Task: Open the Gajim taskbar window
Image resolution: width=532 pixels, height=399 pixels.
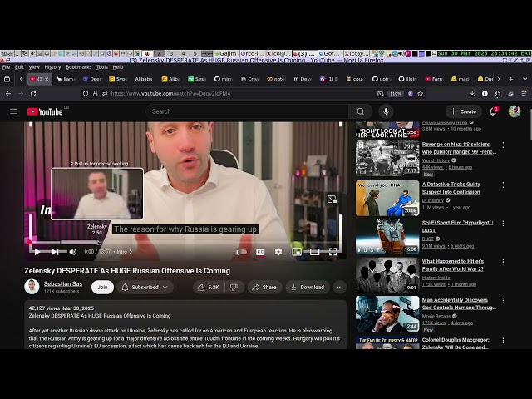Action: pos(225,53)
